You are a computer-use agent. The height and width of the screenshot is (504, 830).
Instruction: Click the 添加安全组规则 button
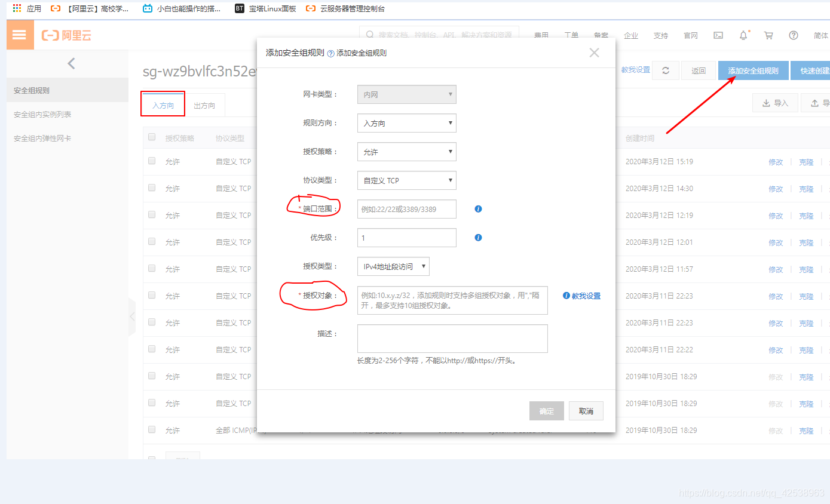tap(754, 70)
